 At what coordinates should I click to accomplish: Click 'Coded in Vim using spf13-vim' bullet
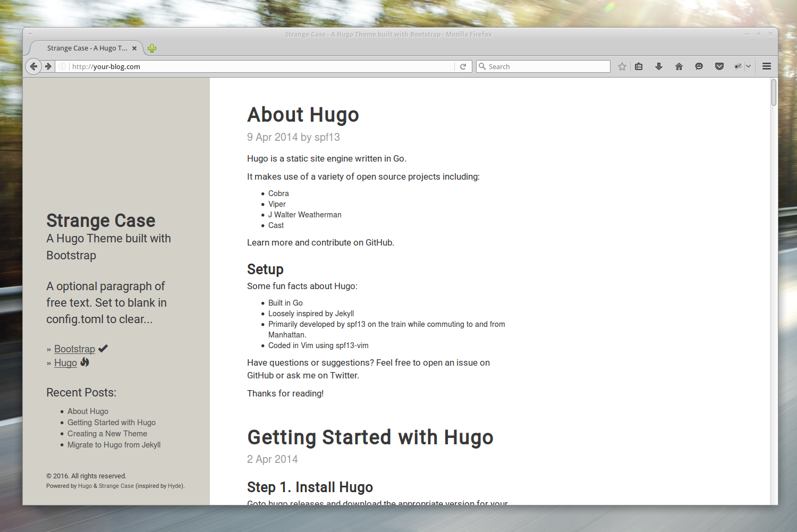point(318,345)
